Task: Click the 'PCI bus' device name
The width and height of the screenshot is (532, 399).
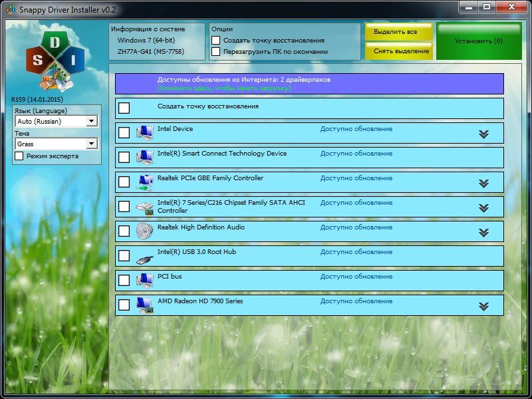Action: [170, 276]
